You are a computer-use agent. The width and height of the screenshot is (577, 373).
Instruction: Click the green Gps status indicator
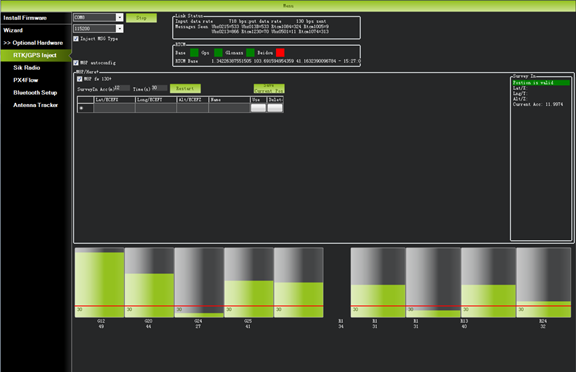click(x=218, y=53)
